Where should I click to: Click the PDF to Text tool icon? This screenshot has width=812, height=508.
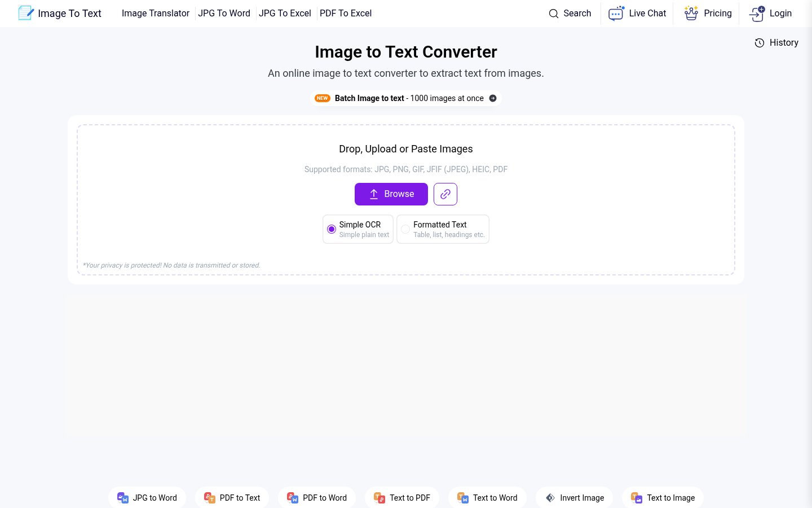click(x=210, y=498)
